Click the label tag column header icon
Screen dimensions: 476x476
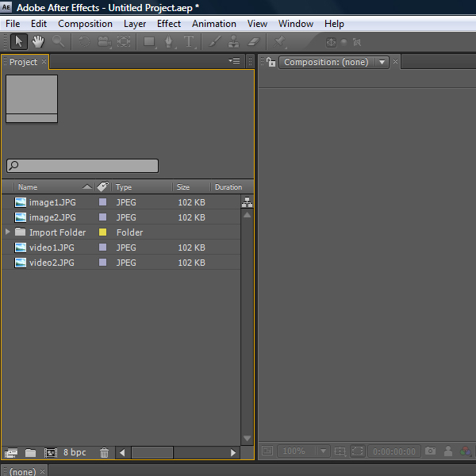point(103,186)
